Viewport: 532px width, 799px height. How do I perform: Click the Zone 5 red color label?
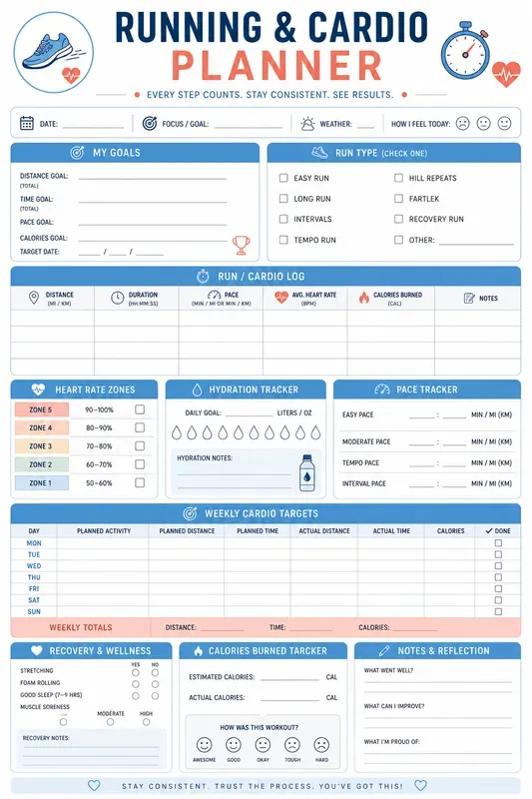42,409
